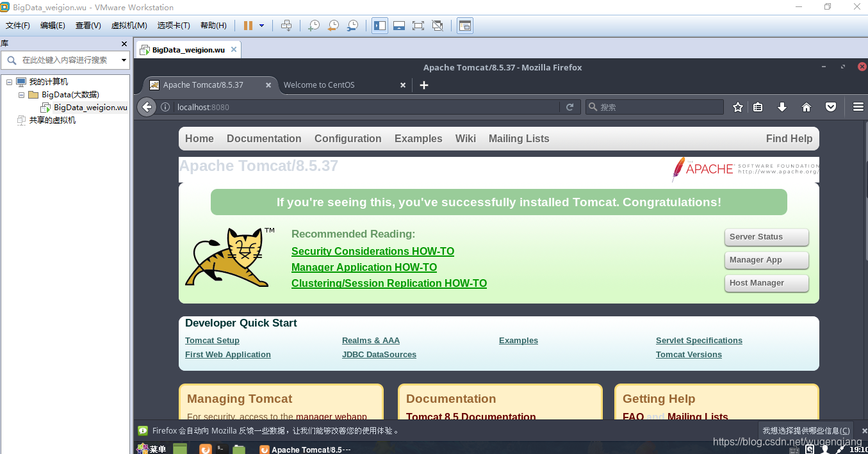The width and height of the screenshot is (868, 454).
Task: Click the Send Ctrl+Alt+Del toolbar icon
Action: (286, 26)
